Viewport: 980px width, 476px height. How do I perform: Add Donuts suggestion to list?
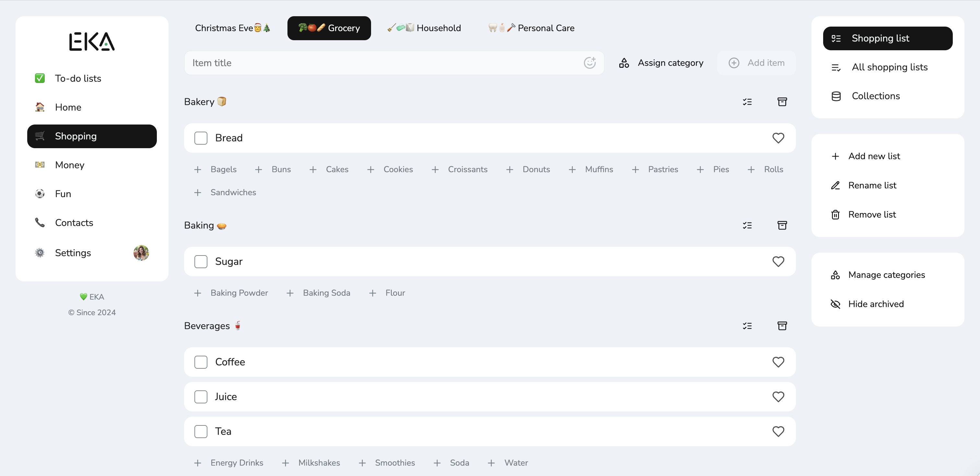[528, 169]
